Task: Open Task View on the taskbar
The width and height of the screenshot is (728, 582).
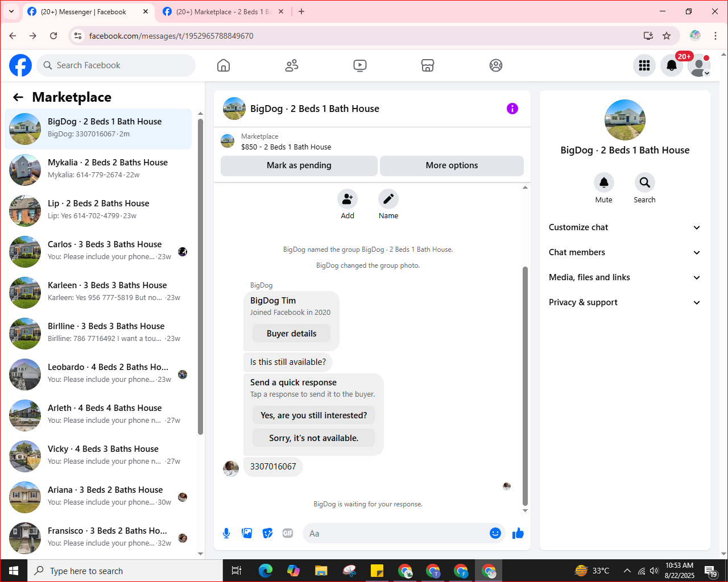Action: [x=237, y=571]
